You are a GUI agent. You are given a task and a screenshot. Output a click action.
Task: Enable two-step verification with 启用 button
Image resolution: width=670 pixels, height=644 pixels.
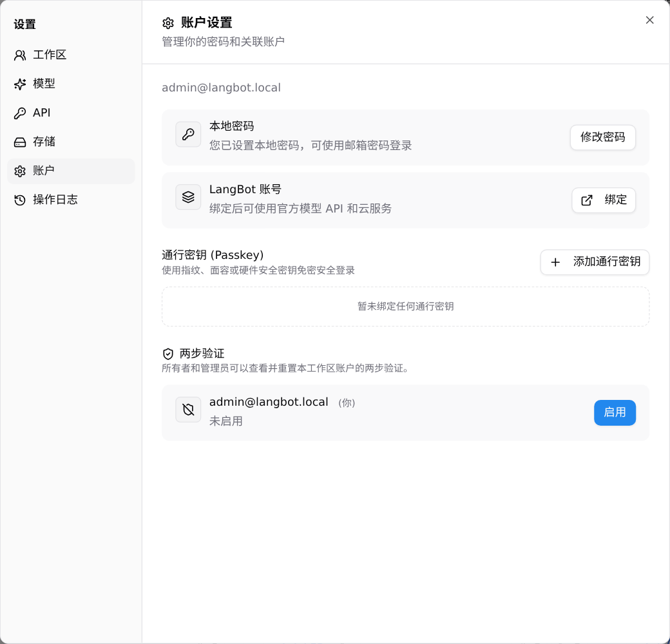[615, 413]
